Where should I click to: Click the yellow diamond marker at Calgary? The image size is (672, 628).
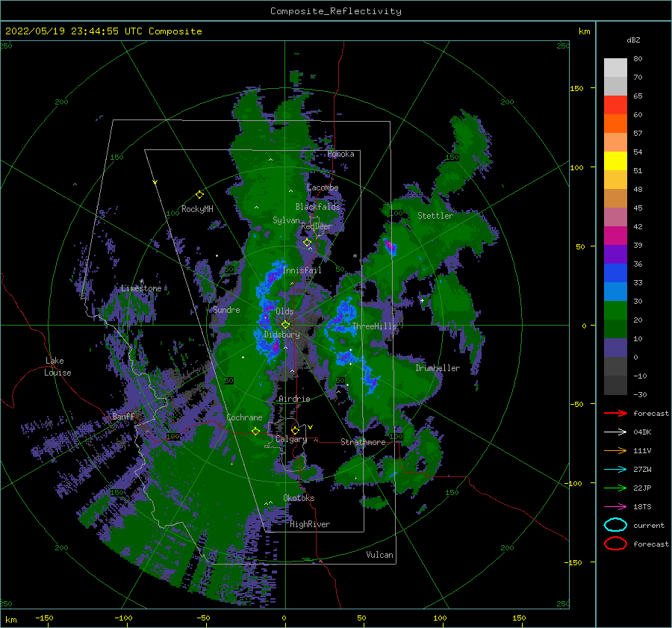[x=295, y=430]
